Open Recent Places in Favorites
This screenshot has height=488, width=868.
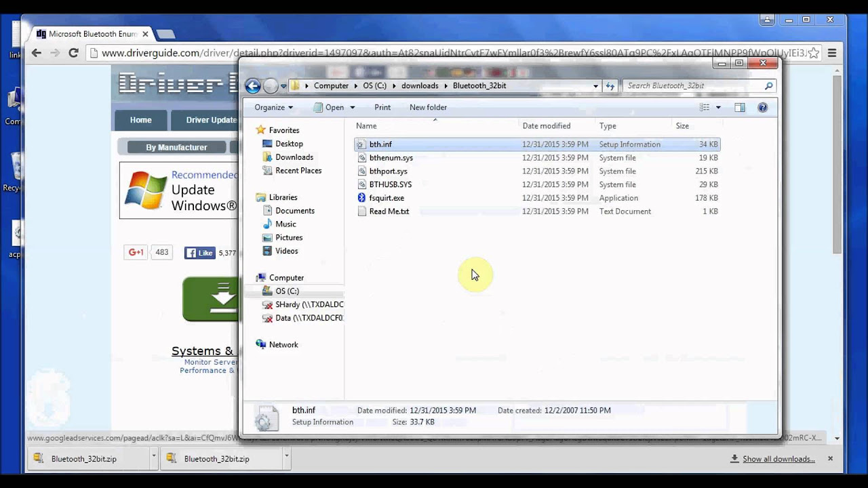[298, 171]
